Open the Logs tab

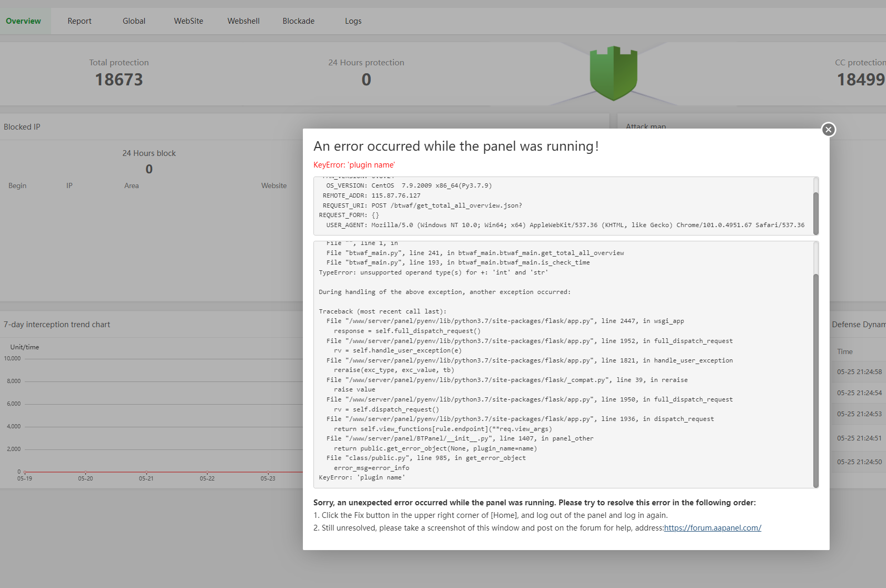coord(353,21)
